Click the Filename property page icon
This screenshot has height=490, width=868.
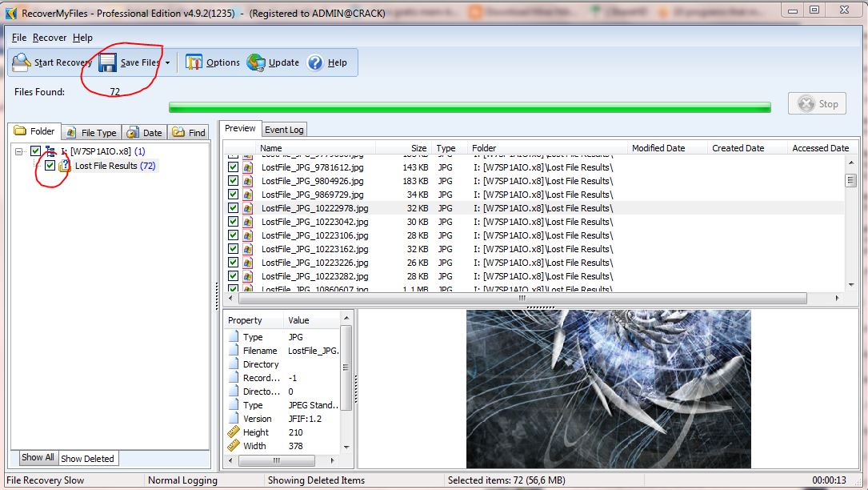point(234,351)
